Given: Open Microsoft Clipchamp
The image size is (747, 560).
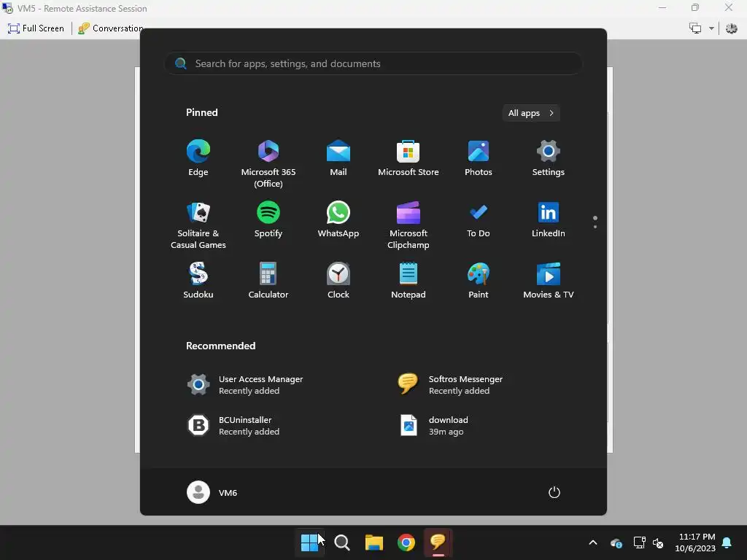Looking at the screenshot, I should point(409,225).
